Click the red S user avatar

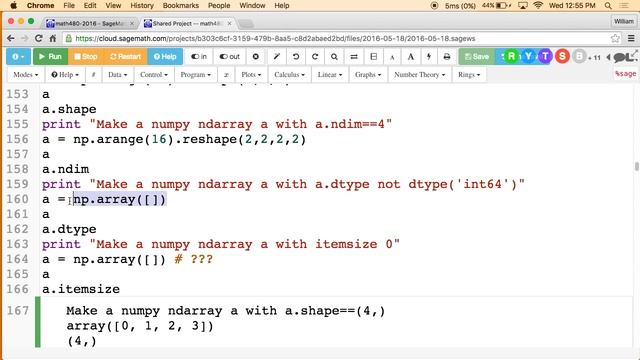(562, 56)
